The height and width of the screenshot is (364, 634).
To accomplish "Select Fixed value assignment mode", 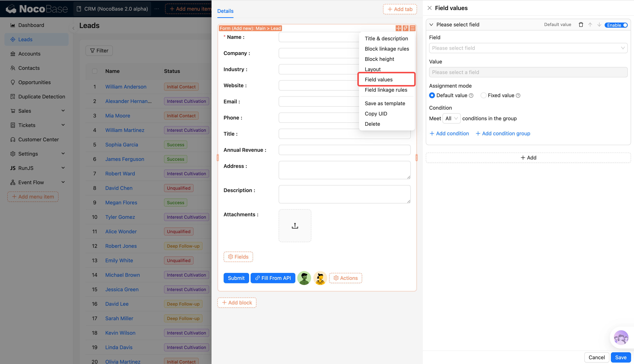I will tap(483, 95).
